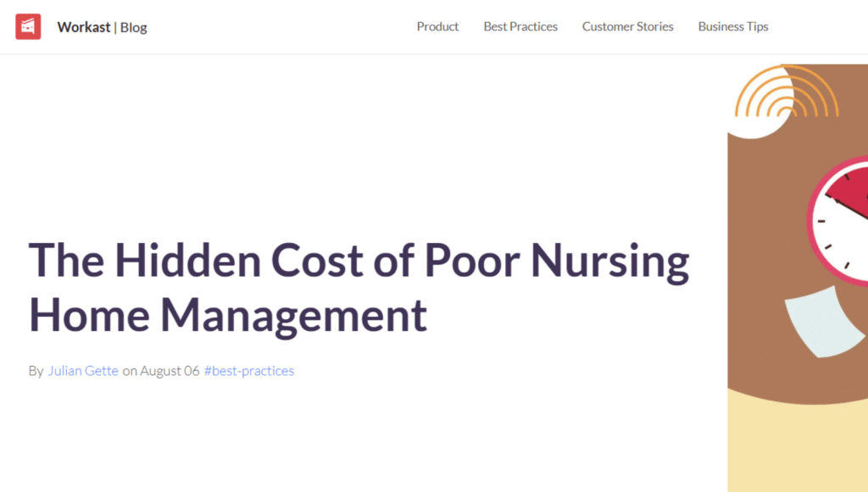Click the Workast brand name
The height and width of the screenshot is (492, 868).
point(84,27)
